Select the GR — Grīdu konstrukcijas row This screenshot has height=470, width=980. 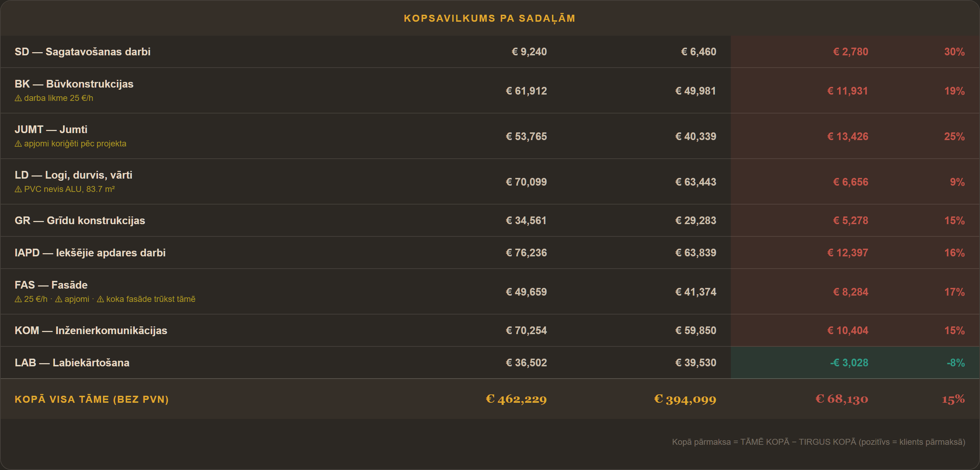pos(490,220)
